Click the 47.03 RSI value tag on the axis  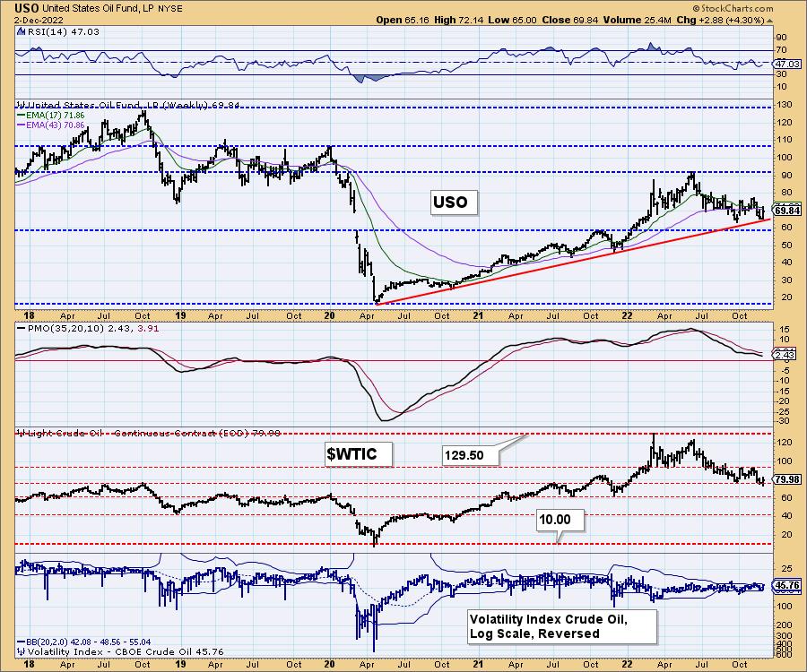tap(787, 64)
